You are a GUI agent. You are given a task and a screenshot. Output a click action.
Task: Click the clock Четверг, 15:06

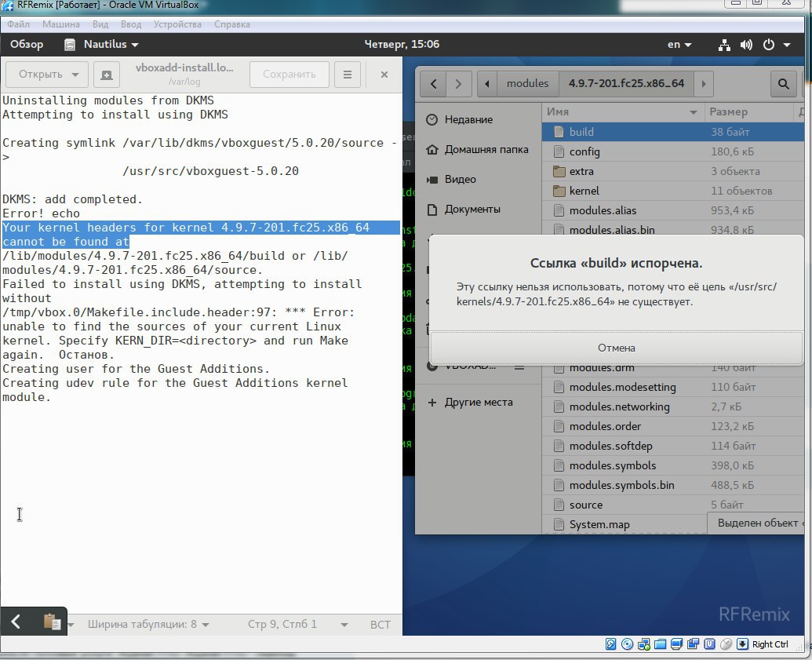tap(402, 45)
